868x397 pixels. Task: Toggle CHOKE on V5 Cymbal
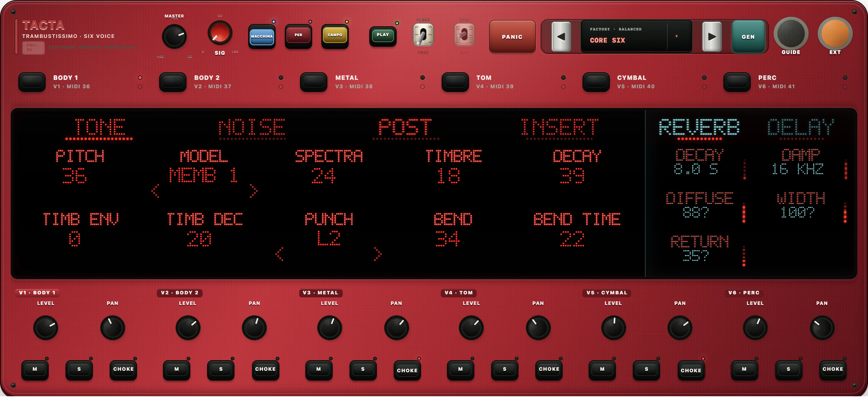(x=691, y=370)
